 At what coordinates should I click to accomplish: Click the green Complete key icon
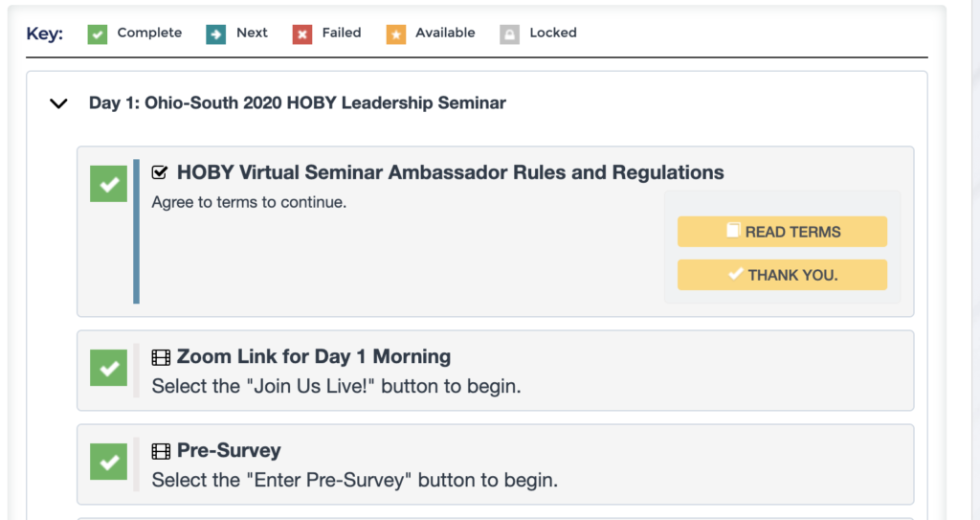pos(97,34)
